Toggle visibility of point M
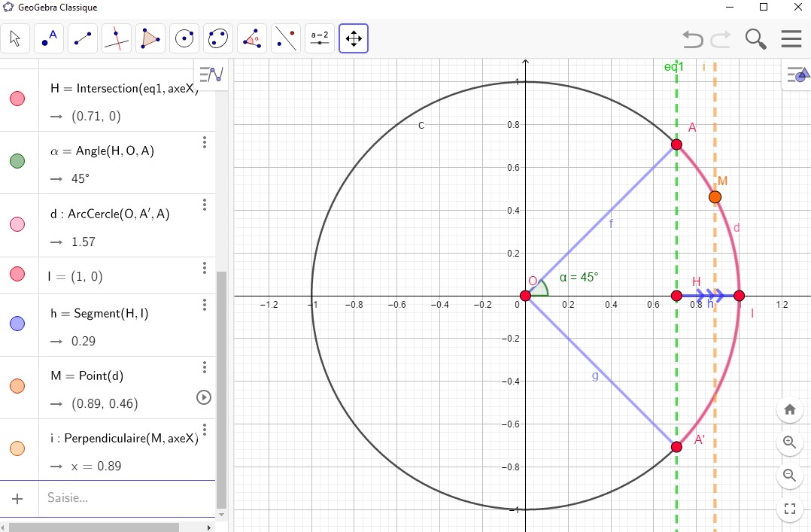This screenshot has width=811, height=532. (17, 386)
